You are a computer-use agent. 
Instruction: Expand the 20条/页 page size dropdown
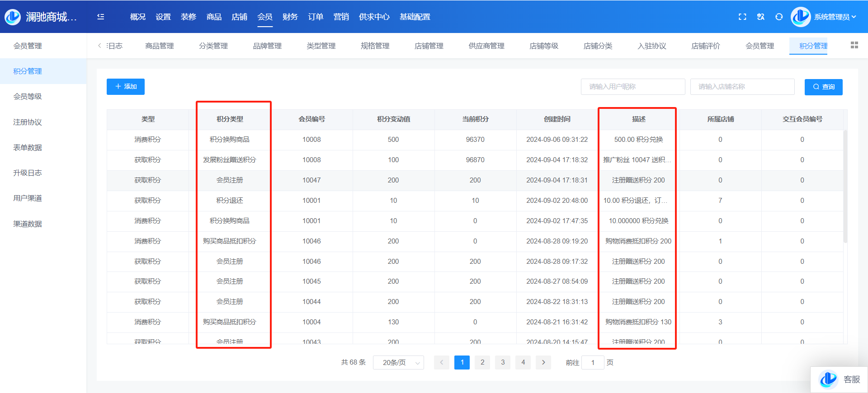[x=398, y=362]
